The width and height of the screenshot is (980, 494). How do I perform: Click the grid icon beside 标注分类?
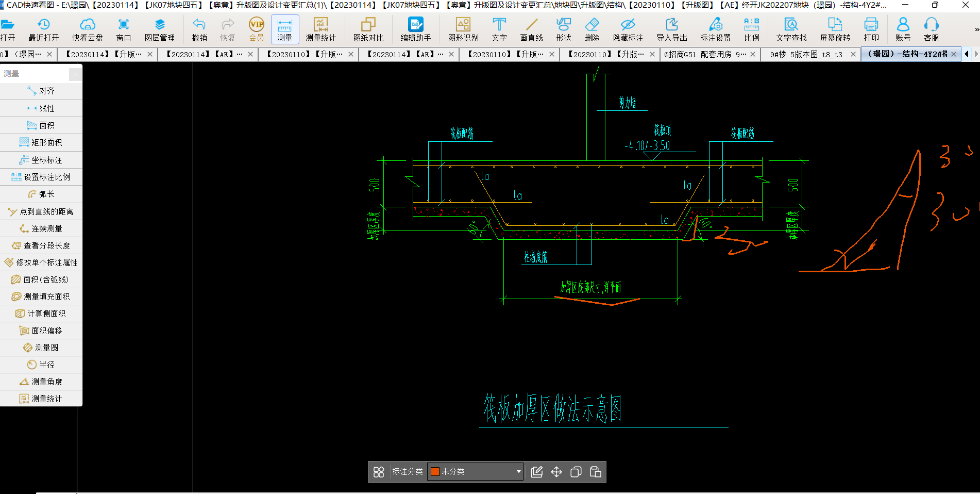379,472
